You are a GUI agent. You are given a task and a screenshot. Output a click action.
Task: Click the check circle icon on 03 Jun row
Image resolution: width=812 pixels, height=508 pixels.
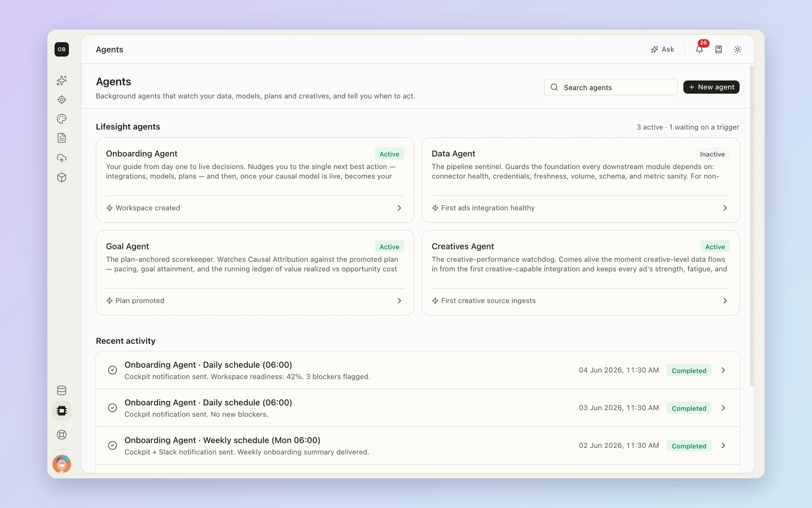coord(112,408)
